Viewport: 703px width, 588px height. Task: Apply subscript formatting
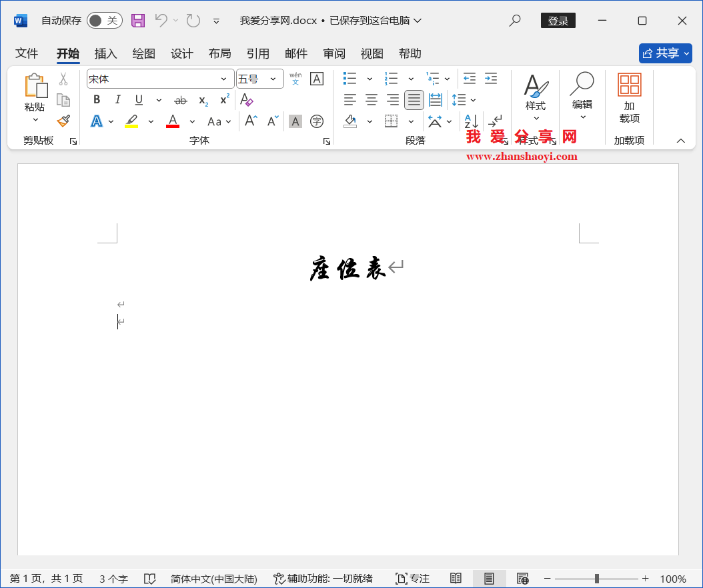203,101
